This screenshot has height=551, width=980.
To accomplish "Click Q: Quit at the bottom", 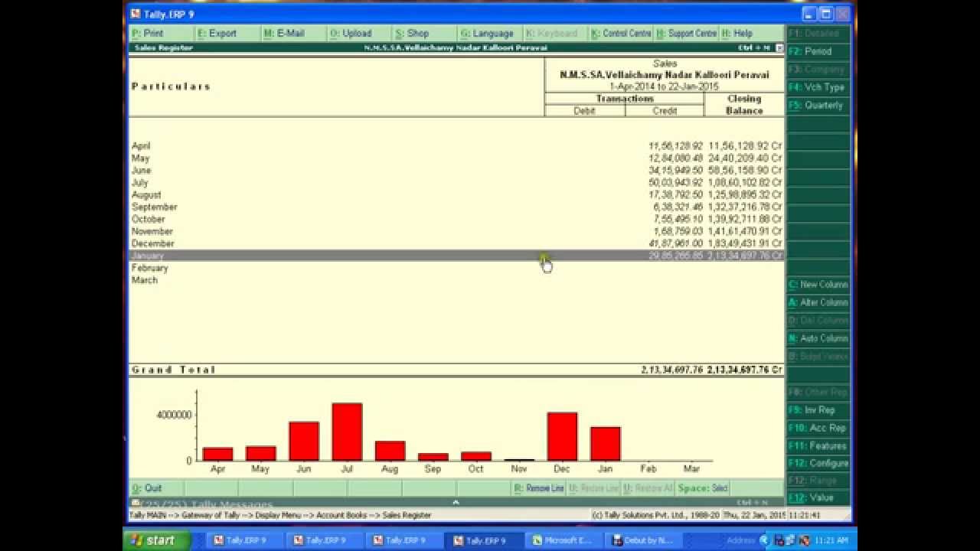I will (155, 488).
